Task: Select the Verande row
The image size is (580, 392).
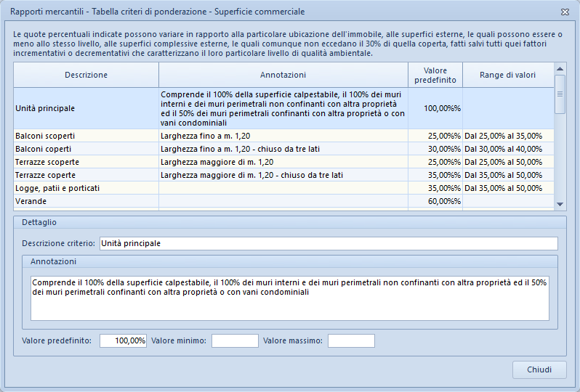Action: [x=283, y=201]
